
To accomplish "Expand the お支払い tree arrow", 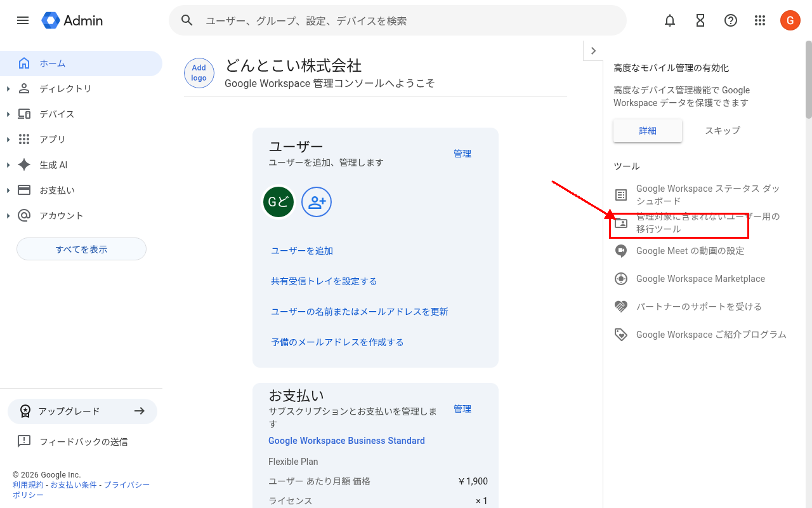I will 8,190.
